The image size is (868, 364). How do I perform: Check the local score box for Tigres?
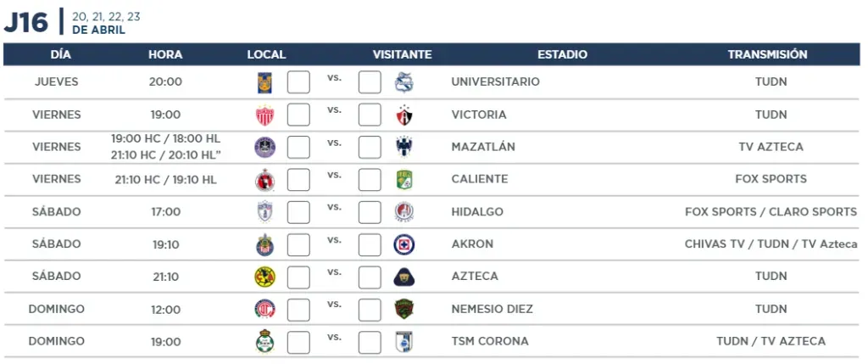298,82
